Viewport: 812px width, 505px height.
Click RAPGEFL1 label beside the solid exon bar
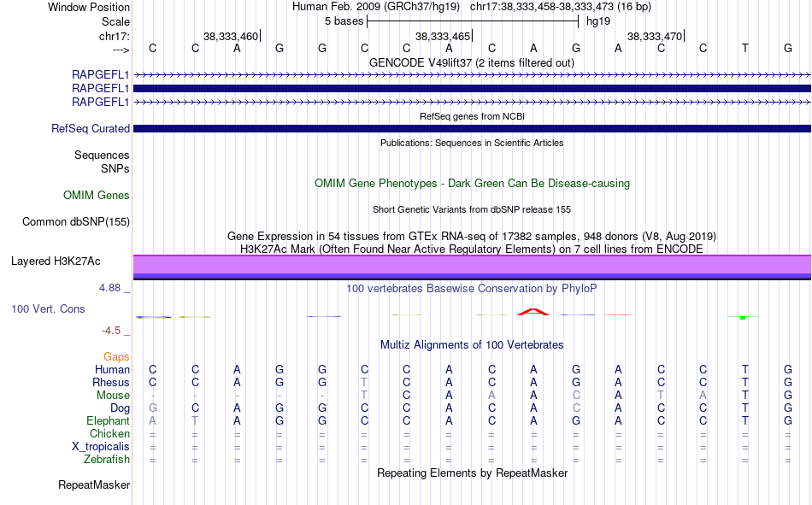(x=101, y=89)
